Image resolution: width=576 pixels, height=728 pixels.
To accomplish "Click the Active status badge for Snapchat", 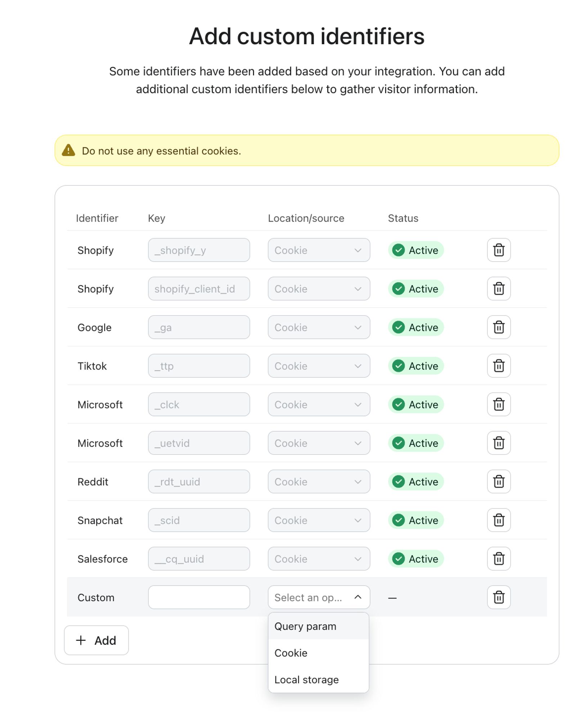I will (416, 520).
